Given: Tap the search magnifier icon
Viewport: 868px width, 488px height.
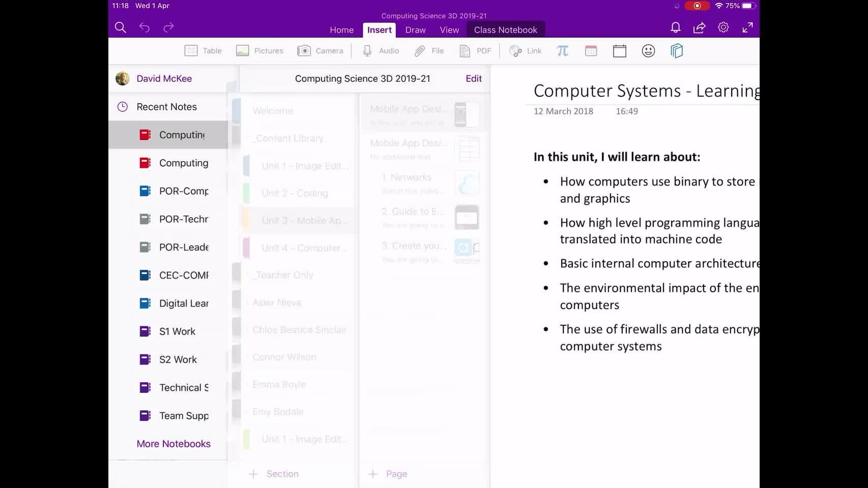Looking at the screenshot, I should pos(121,27).
